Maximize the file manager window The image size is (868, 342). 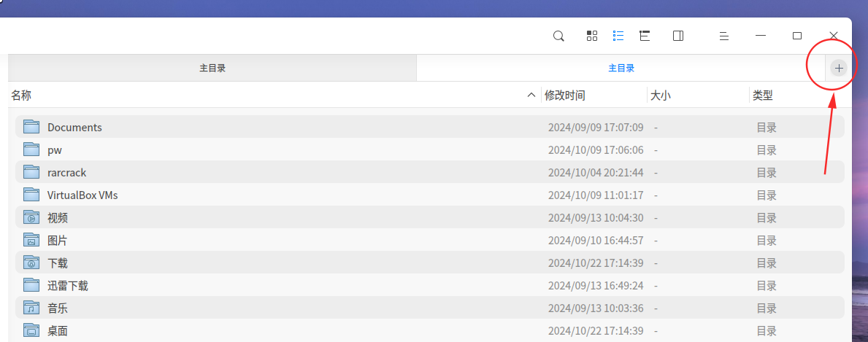tap(797, 36)
